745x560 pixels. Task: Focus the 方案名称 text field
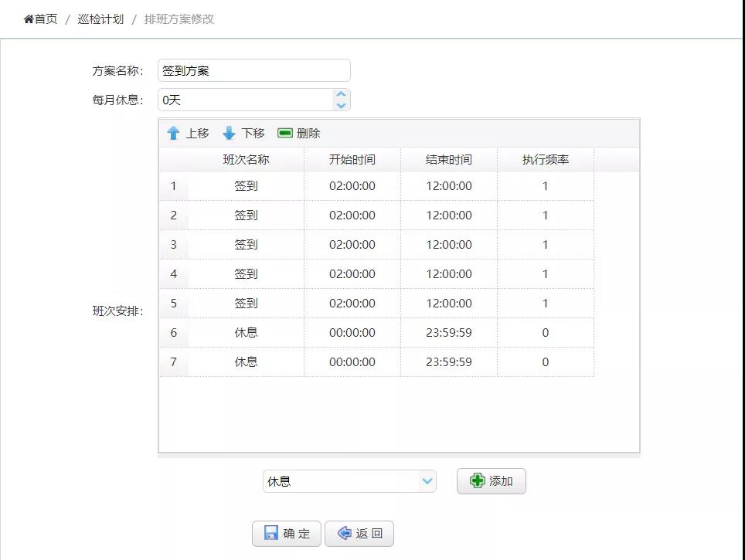(x=253, y=71)
